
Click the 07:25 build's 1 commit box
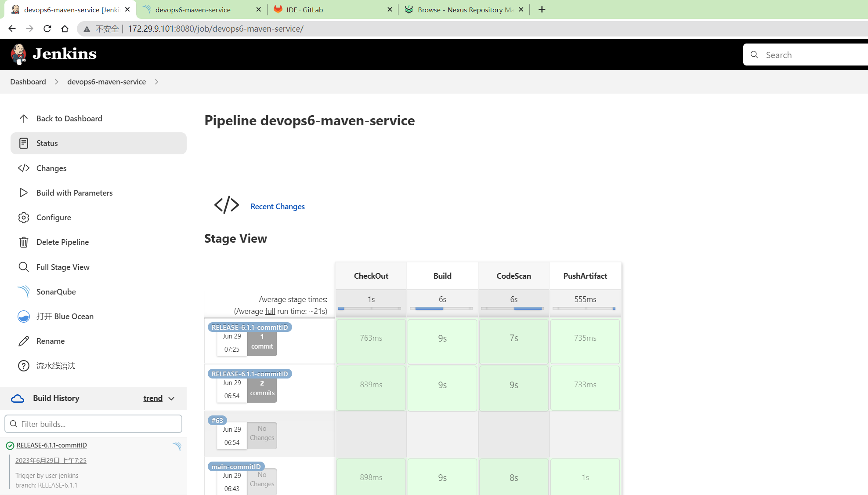[x=262, y=342]
